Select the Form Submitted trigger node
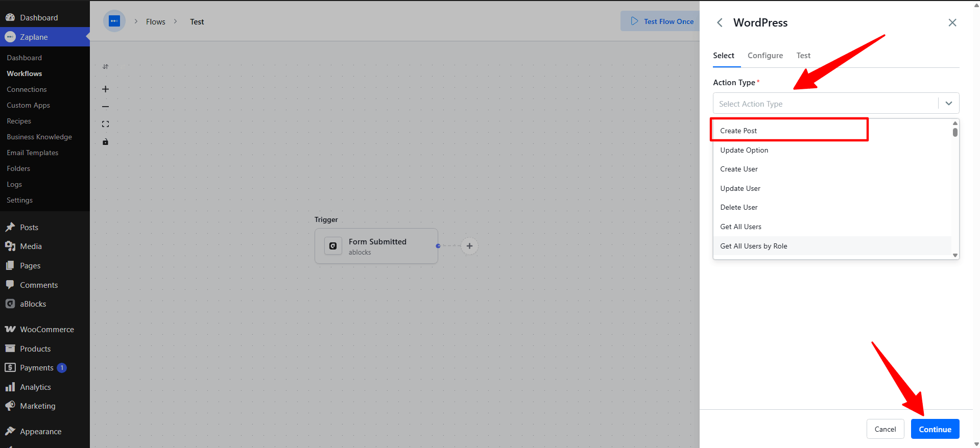Image resolution: width=980 pixels, height=448 pixels. [x=376, y=246]
